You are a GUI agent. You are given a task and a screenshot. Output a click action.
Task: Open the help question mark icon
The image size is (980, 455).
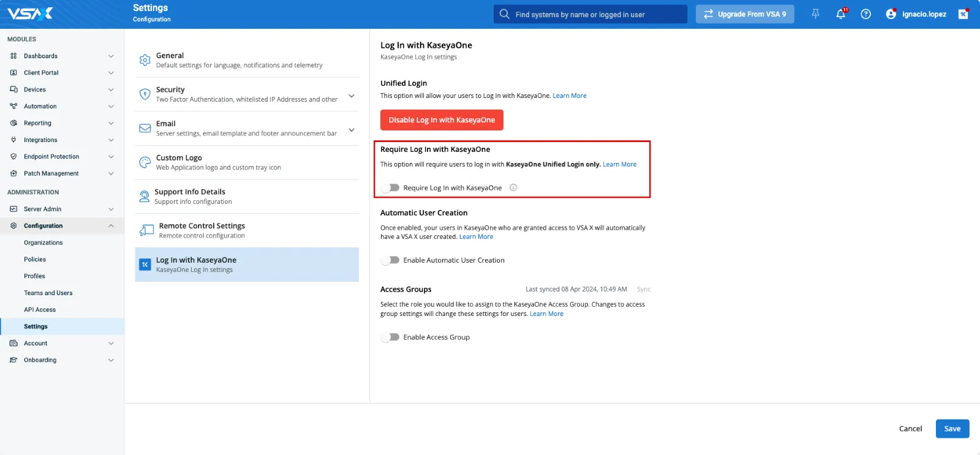(x=865, y=14)
